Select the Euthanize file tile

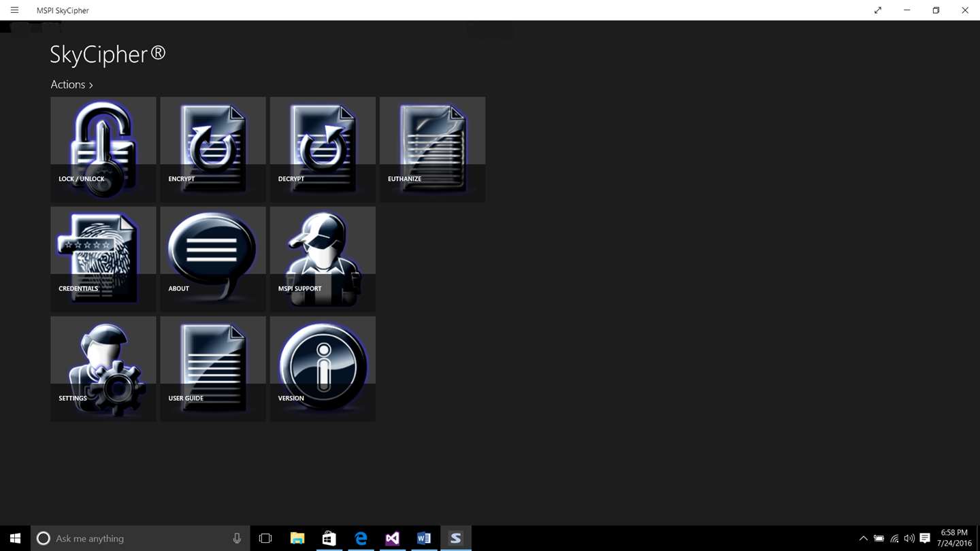(433, 150)
